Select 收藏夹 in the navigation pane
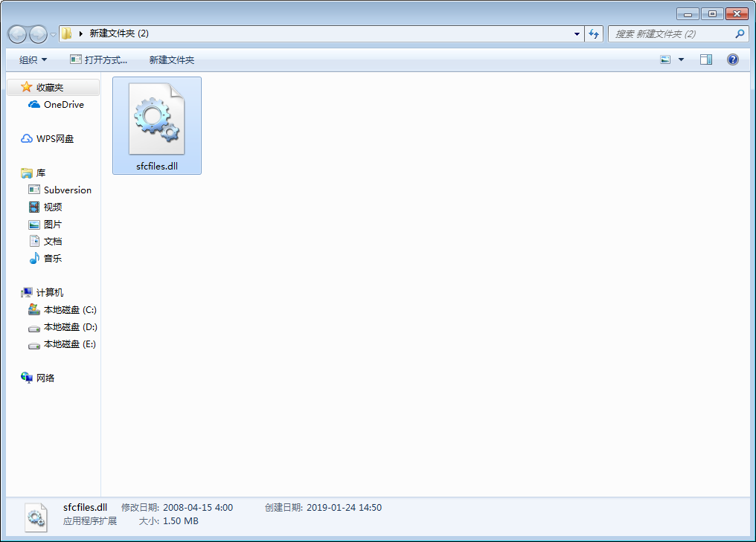756x542 pixels. pyautogui.click(x=48, y=87)
